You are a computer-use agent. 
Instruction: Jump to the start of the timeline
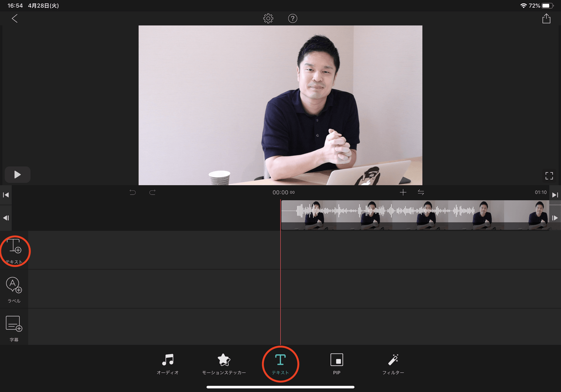(6, 195)
